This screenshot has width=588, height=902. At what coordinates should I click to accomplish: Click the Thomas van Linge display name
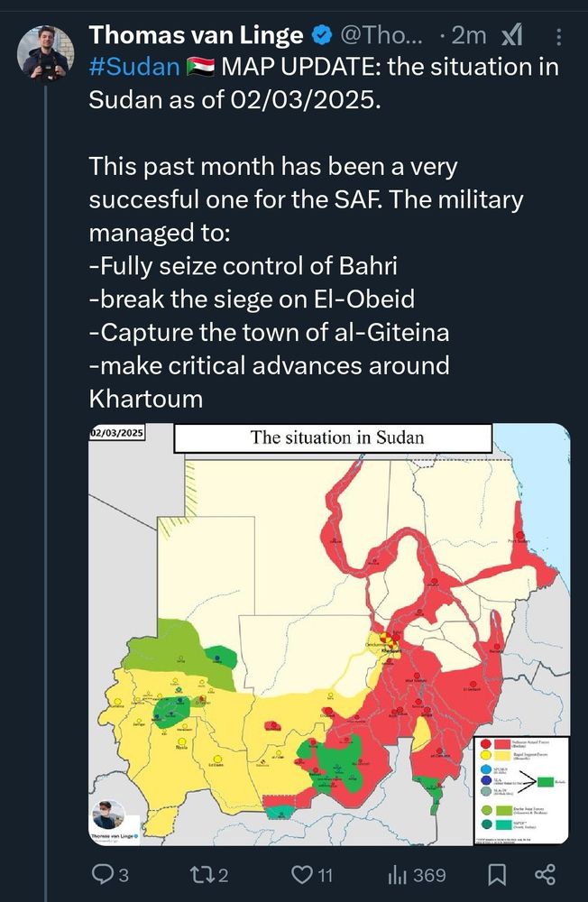click(197, 36)
